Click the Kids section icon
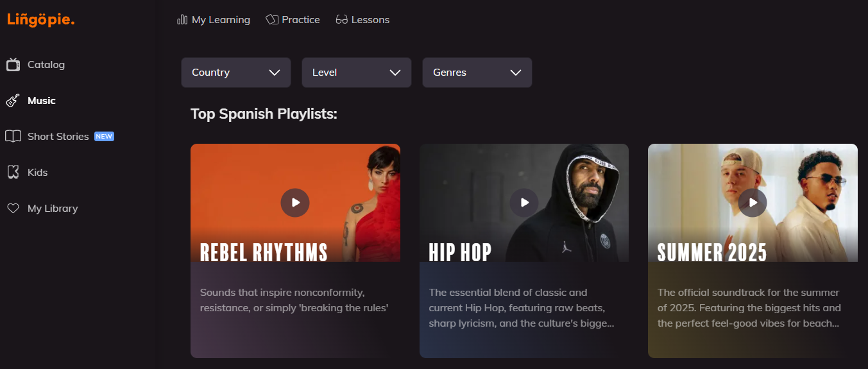 [13, 172]
